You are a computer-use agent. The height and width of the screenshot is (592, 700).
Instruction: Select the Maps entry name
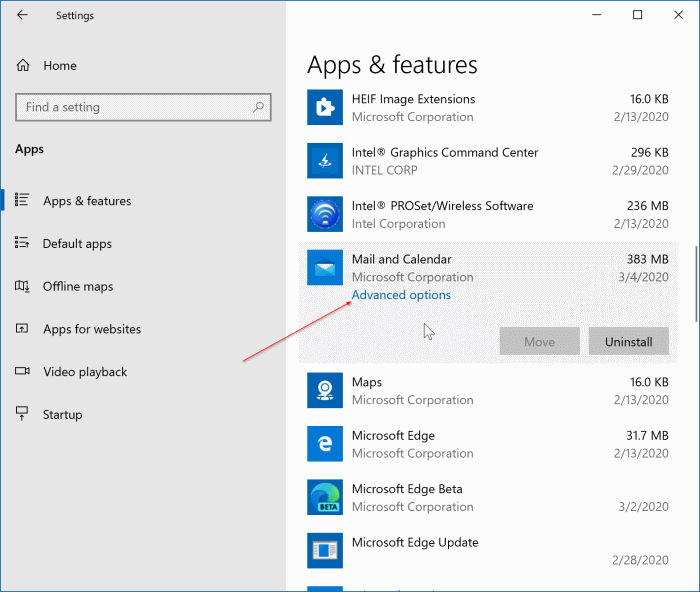click(x=367, y=382)
